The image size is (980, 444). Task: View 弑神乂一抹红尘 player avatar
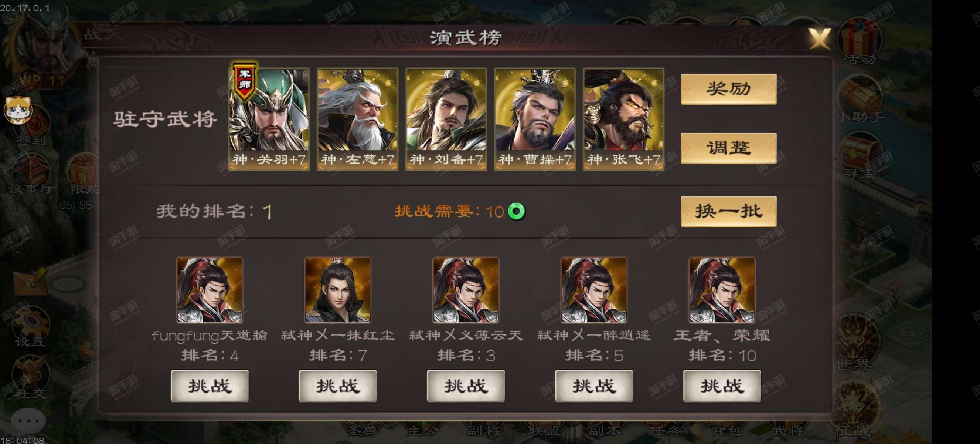click(338, 290)
